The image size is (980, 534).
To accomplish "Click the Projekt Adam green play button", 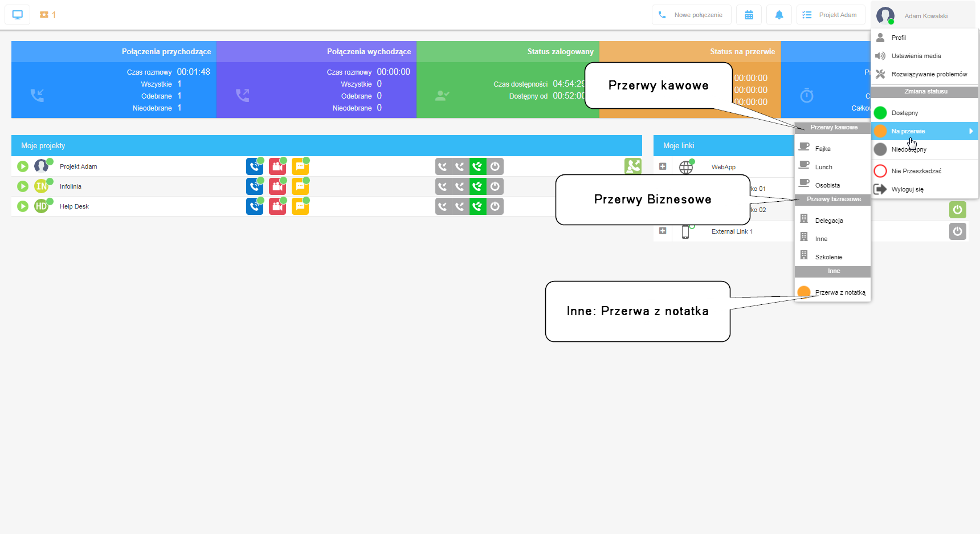I will (x=23, y=166).
